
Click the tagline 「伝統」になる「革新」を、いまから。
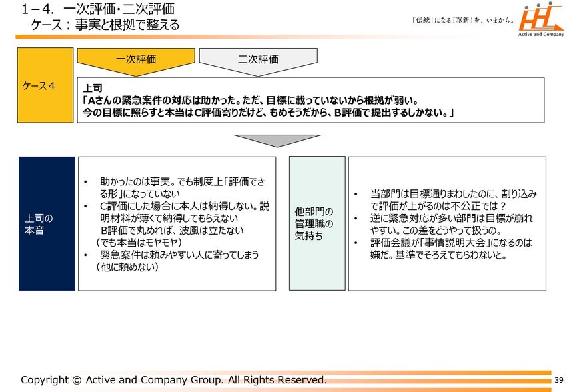pos(463,21)
